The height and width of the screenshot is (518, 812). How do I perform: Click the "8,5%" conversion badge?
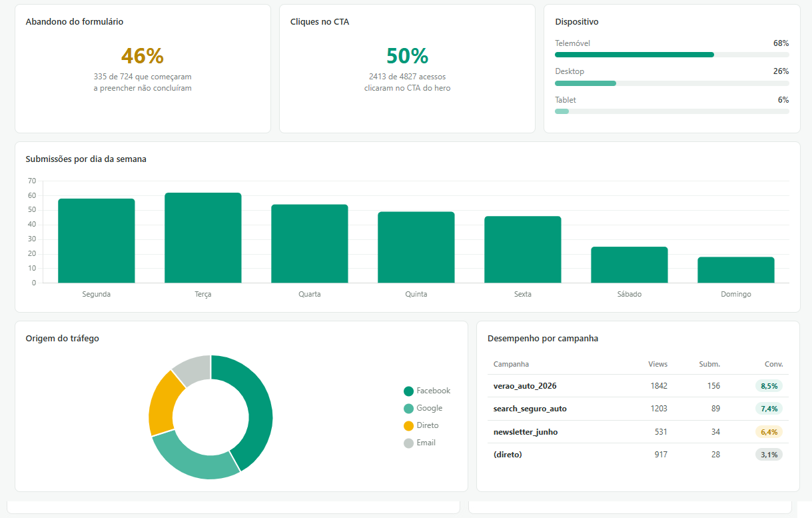click(x=769, y=386)
